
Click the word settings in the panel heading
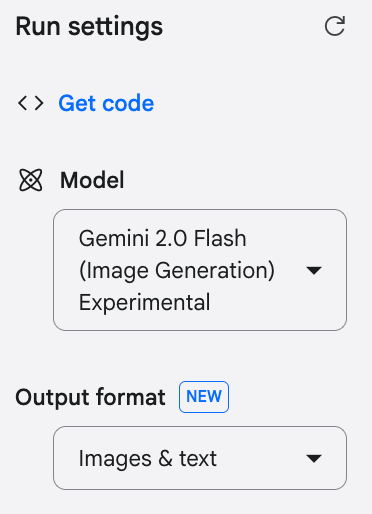pos(115,27)
